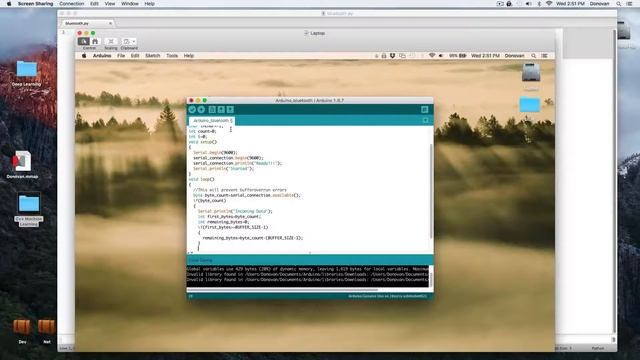Click the void setup() line in code
640x360 pixels.
pos(203,142)
